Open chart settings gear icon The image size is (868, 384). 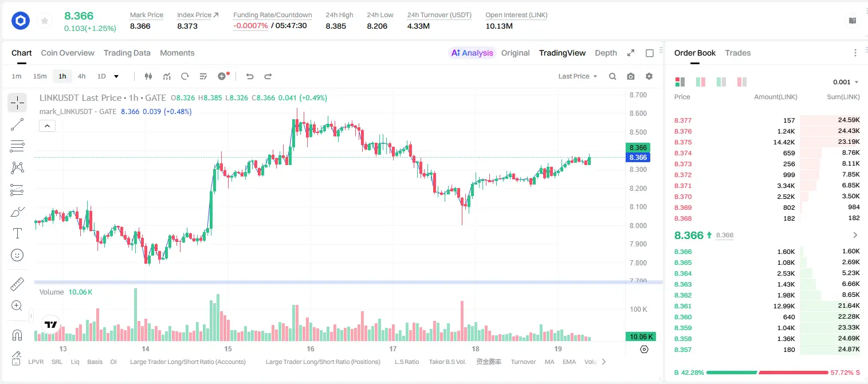649,76
